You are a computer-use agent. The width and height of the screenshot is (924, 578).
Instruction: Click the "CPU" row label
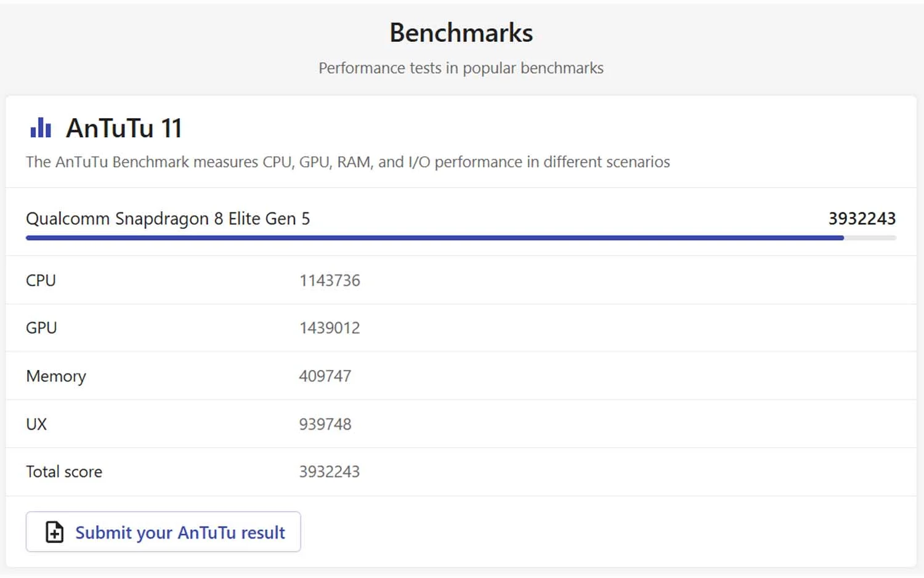41,280
